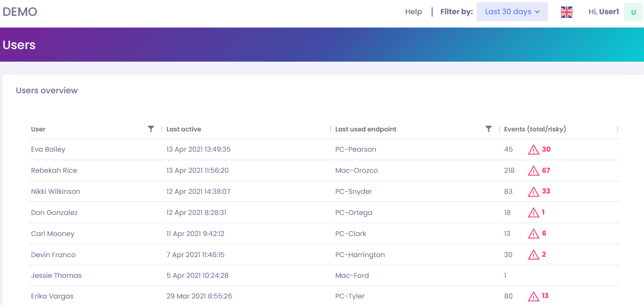This screenshot has width=644, height=305.
Task: Click warning triangle in Devin Franco row
Action: 533,255
